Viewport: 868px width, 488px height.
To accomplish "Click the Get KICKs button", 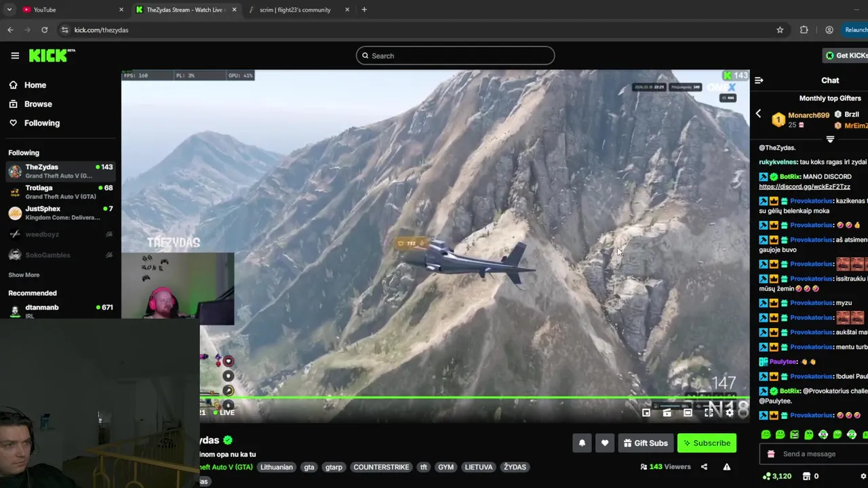I will click(845, 56).
